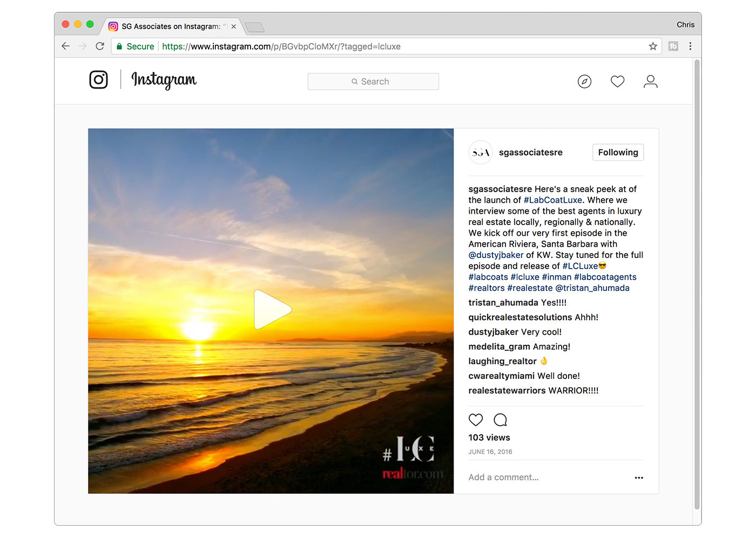The image size is (756, 537).
Task: Open the Explore compass icon
Action: pyautogui.click(x=584, y=81)
